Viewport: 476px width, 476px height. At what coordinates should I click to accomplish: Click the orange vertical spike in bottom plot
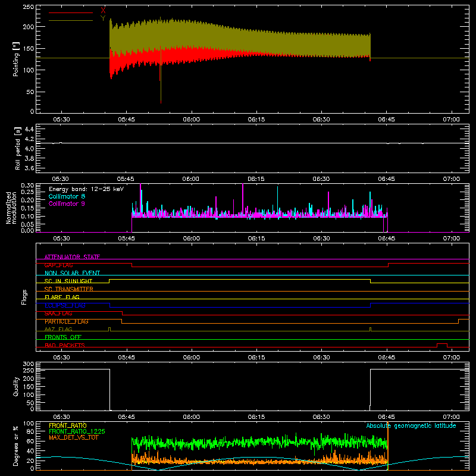click(388, 446)
